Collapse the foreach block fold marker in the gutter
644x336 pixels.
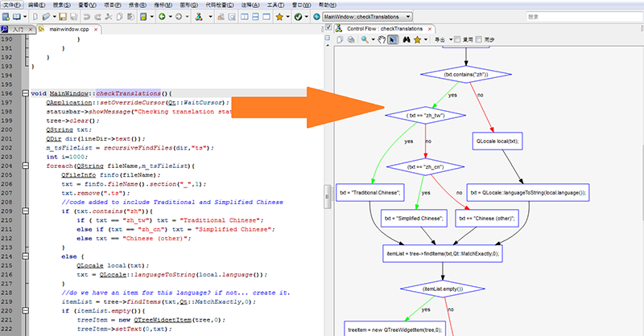click(x=27, y=166)
